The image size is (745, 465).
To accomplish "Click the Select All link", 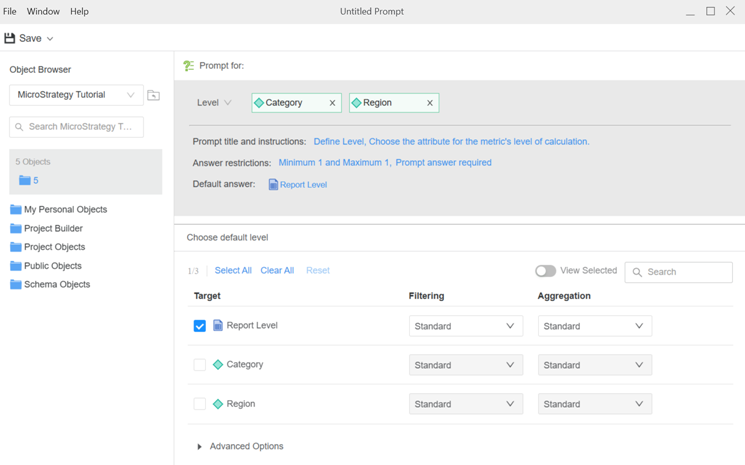I will coord(233,271).
